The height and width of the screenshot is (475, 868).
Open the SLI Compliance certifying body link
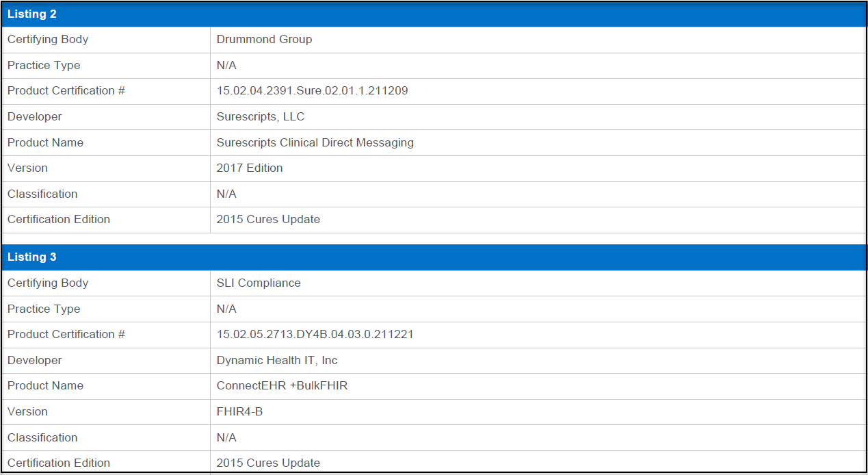tap(259, 283)
